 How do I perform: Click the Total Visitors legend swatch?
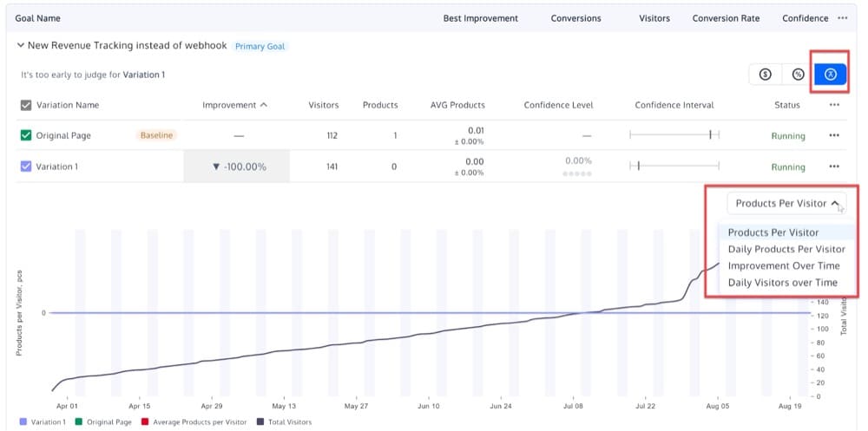click(x=261, y=422)
